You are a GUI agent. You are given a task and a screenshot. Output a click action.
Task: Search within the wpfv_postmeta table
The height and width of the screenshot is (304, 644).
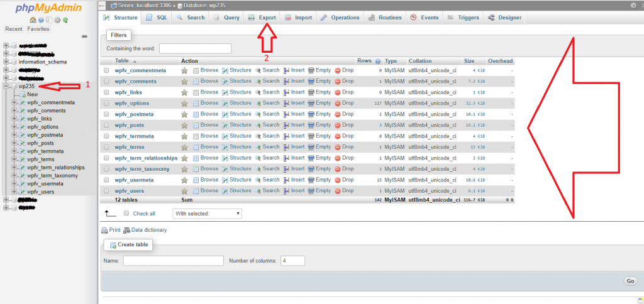267,114
